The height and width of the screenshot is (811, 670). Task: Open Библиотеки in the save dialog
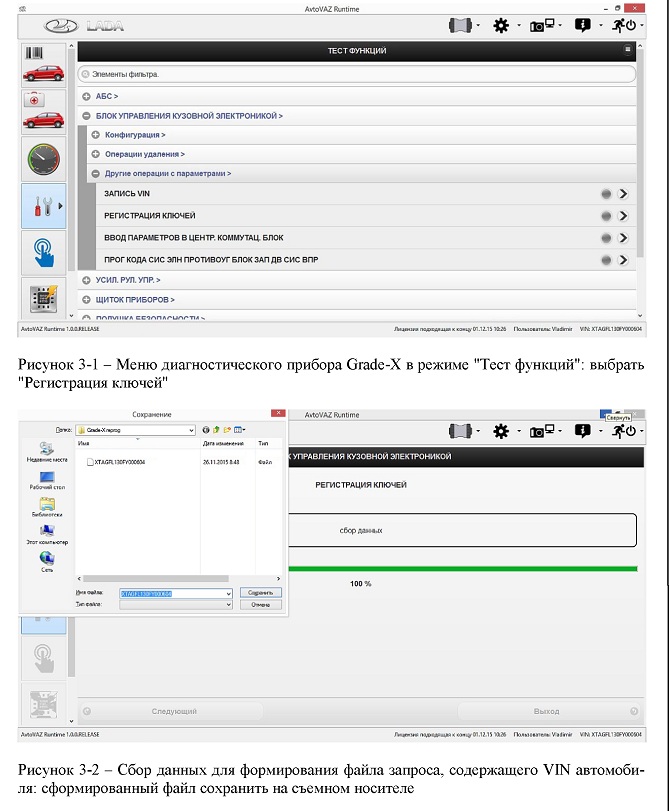(47, 507)
